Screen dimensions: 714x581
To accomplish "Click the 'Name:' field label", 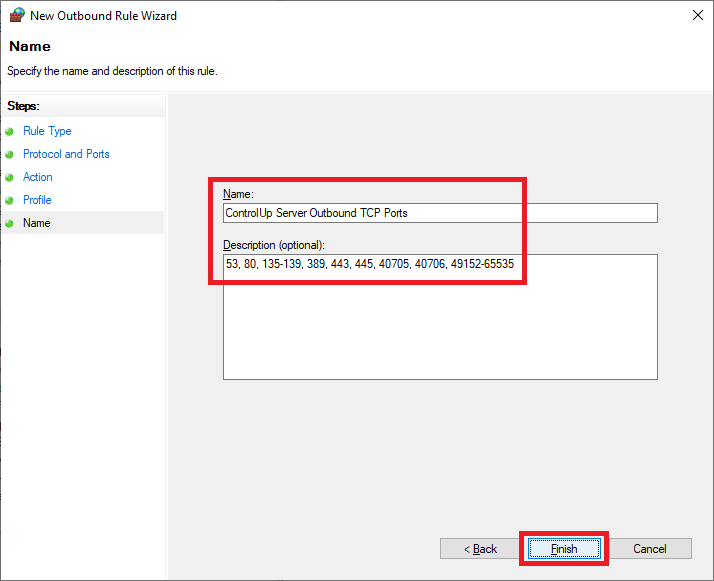I will (239, 193).
